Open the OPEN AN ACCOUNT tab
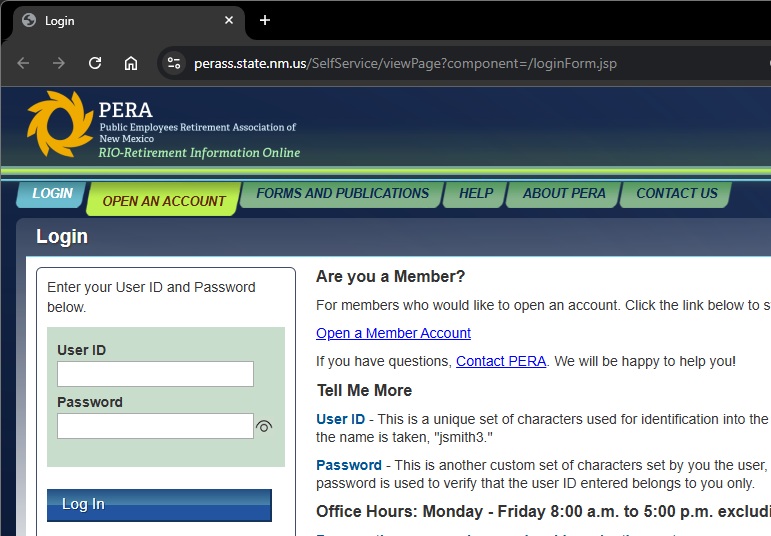 [164, 200]
